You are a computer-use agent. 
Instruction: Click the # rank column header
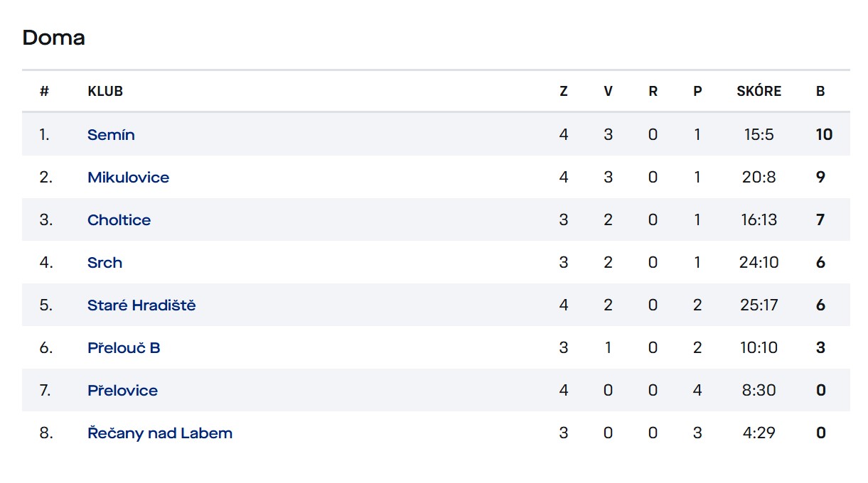[x=44, y=91]
